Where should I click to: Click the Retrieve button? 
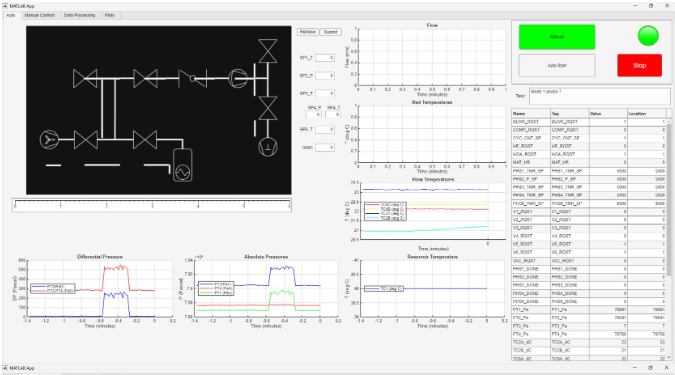[x=308, y=32]
